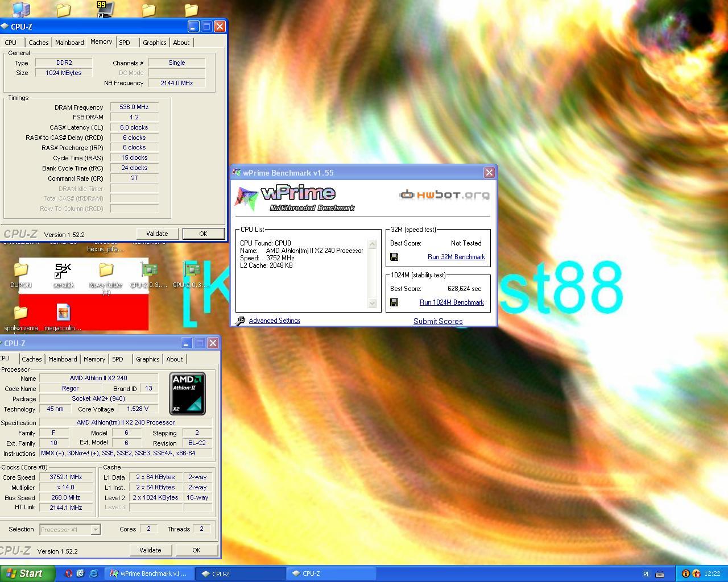The width and height of the screenshot is (728, 582).
Task: Click the NB Frequency value 2144.0 MHz
Action: [177, 83]
